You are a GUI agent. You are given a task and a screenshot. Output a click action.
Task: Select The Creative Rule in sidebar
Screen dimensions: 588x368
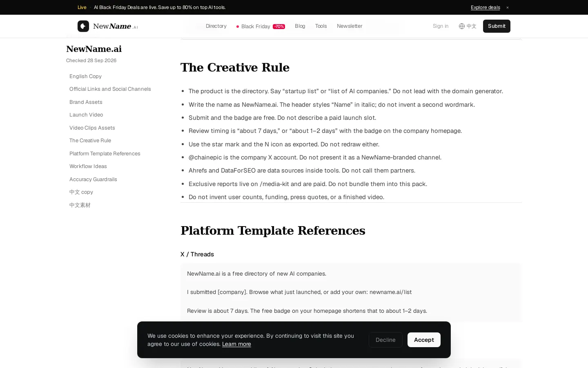pyautogui.click(x=90, y=141)
